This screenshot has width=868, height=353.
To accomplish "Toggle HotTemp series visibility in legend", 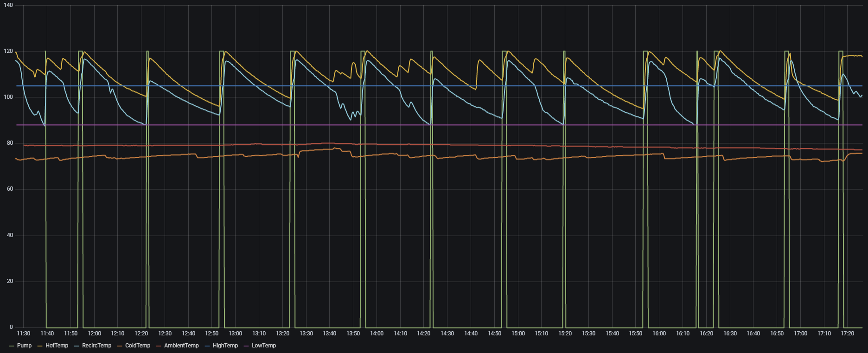I will (x=57, y=346).
